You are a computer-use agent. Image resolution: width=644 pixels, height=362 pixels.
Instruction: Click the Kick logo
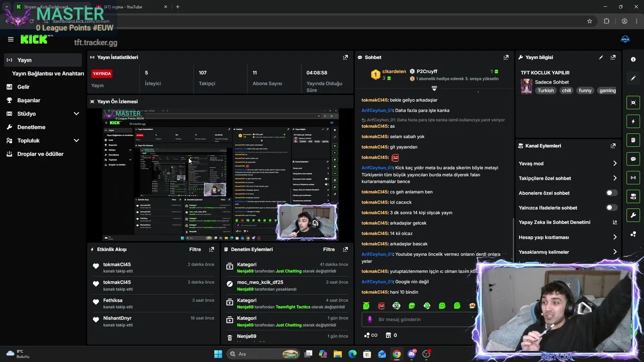point(34,39)
